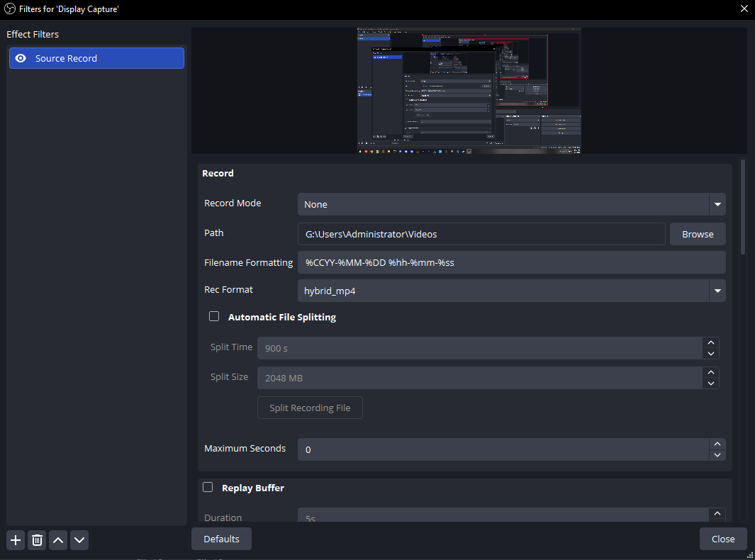
Task: Click the OBS logo in the title bar
Action: point(10,9)
